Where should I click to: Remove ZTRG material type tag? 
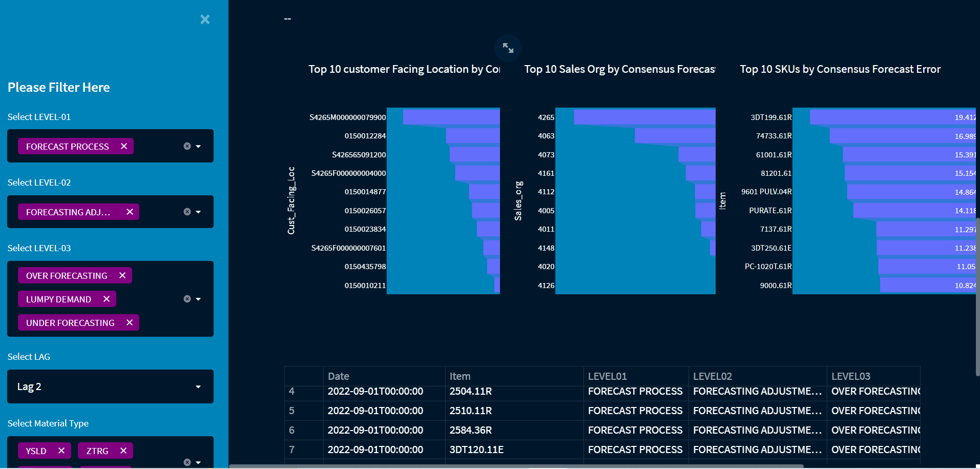click(123, 451)
